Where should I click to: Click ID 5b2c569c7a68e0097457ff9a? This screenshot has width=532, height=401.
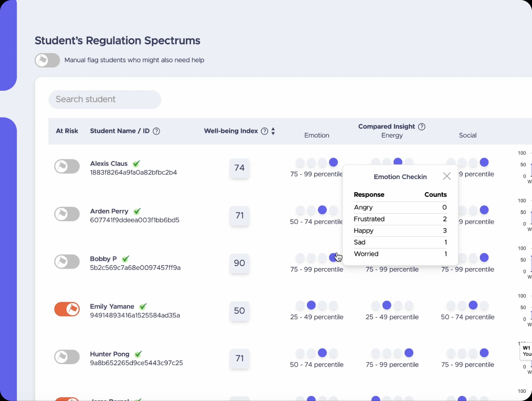coord(135,268)
